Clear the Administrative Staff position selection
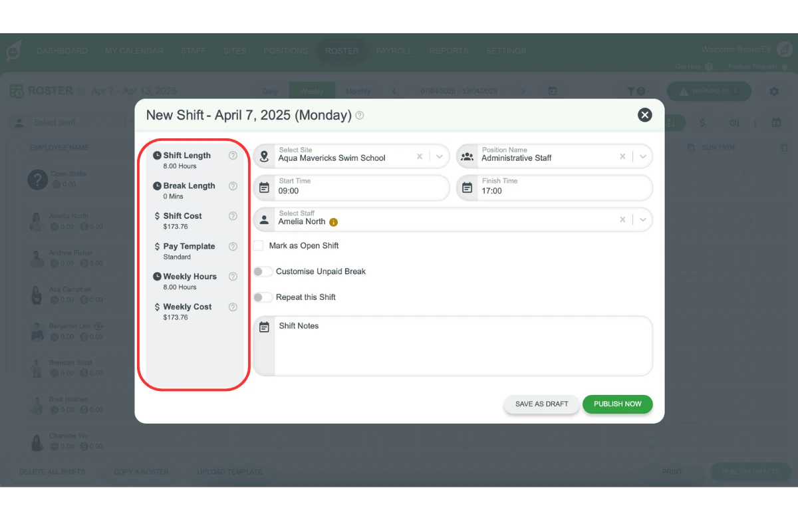 (x=622, y=157)
